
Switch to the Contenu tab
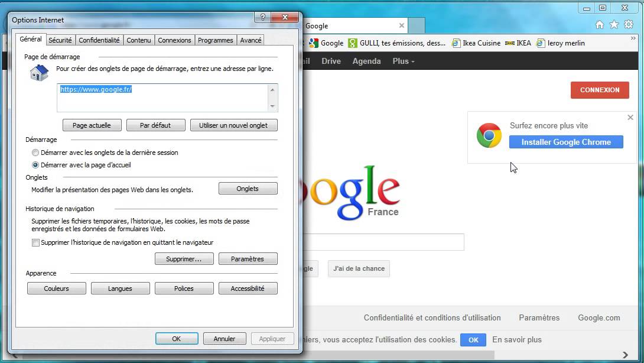pyautogui.click(x=139, y=40)
